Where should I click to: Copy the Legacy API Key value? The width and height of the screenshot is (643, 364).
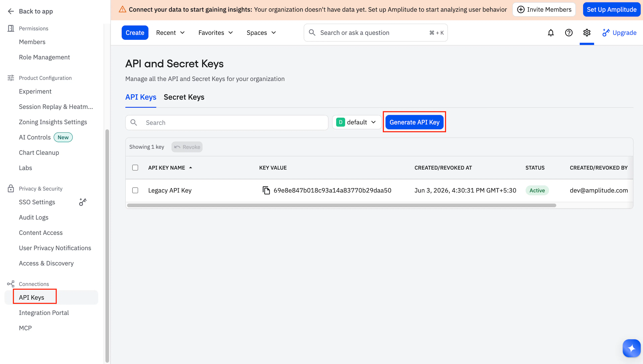pyautogui.click(x=266, y=190)
